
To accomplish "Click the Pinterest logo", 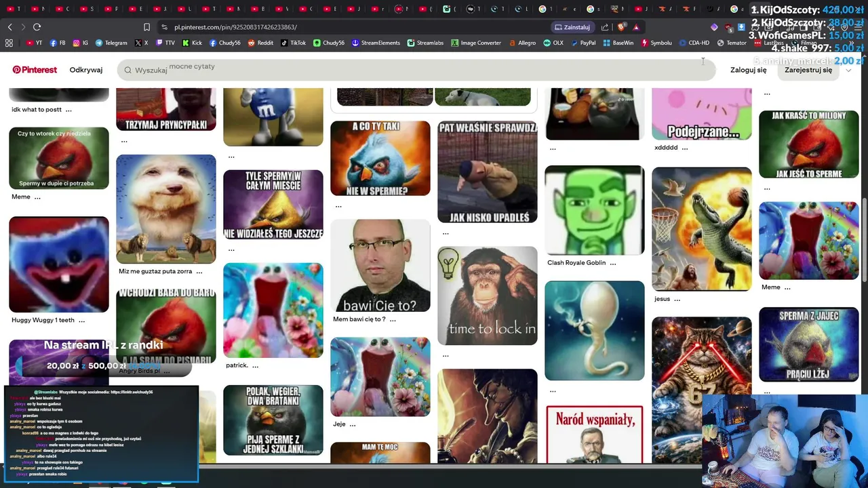I will point(35,70).
